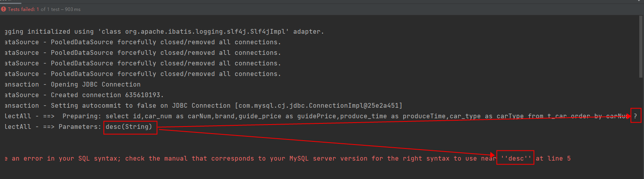Click the 'Slf4jImpl' logging adapter line
Image resolution: width=644 pixels, height=179 pixels.
(165, 32)
